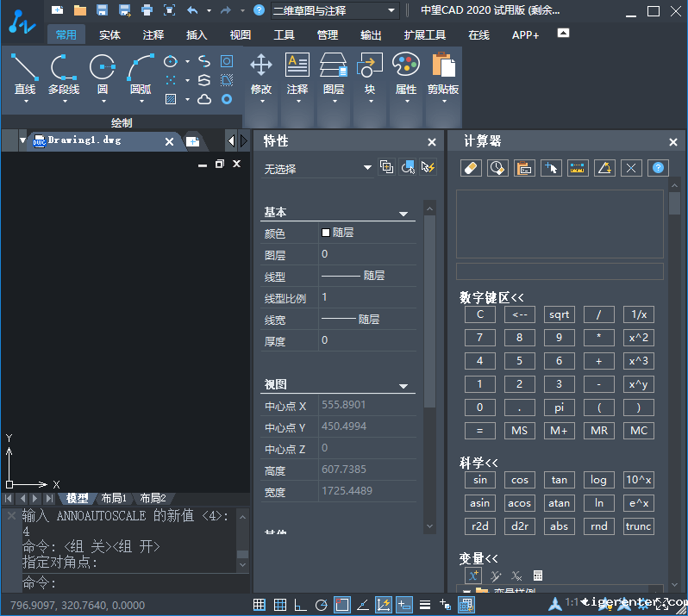688x616 pixels.
Task: Open the 插入 ribbon tab
Action: pyautogui.click(x=197, y=35)
